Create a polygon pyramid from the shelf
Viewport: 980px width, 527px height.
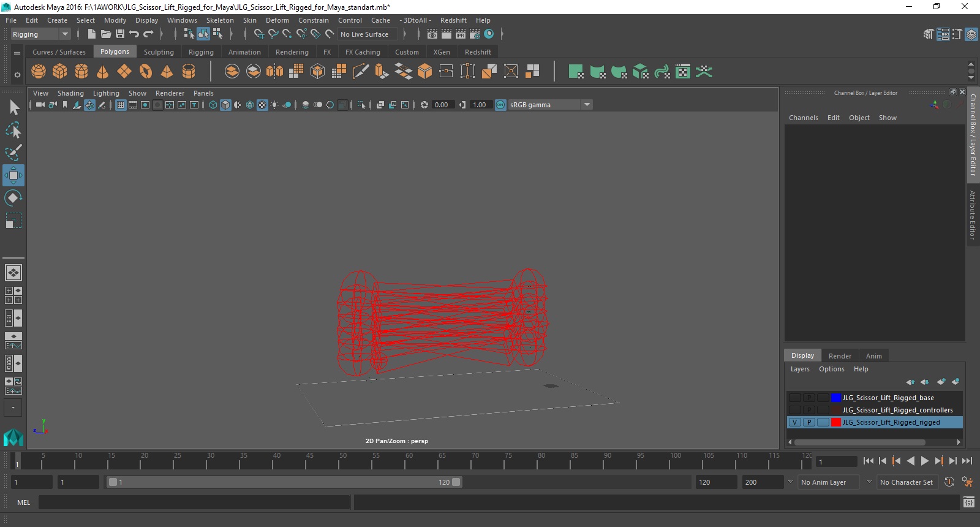click(x=167, y=72)
